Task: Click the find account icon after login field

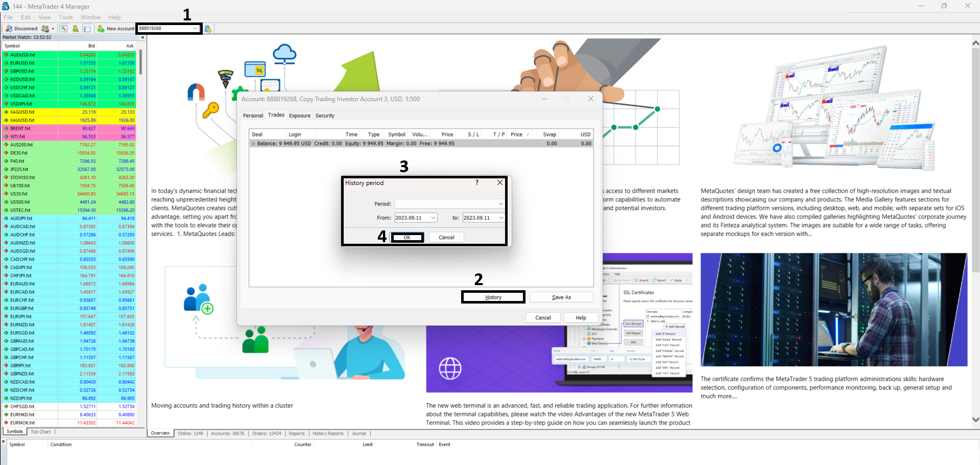Action: [208, 29]
